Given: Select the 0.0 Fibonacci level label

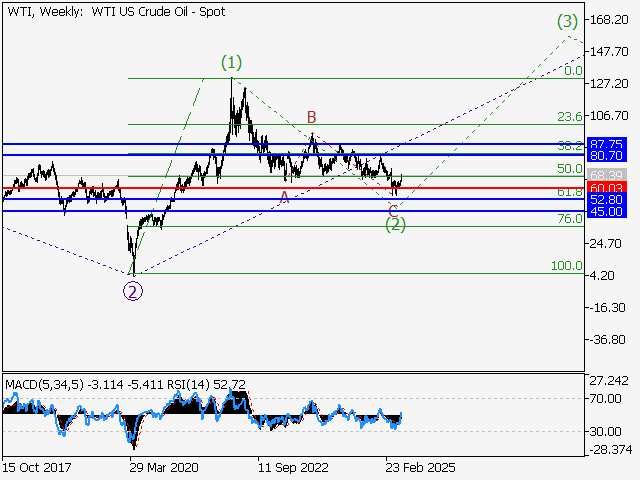Looking at the screenshot, I should [573, 71].
